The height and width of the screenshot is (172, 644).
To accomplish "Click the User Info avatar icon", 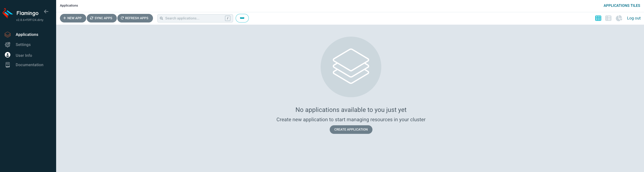I will pos(8,55).
